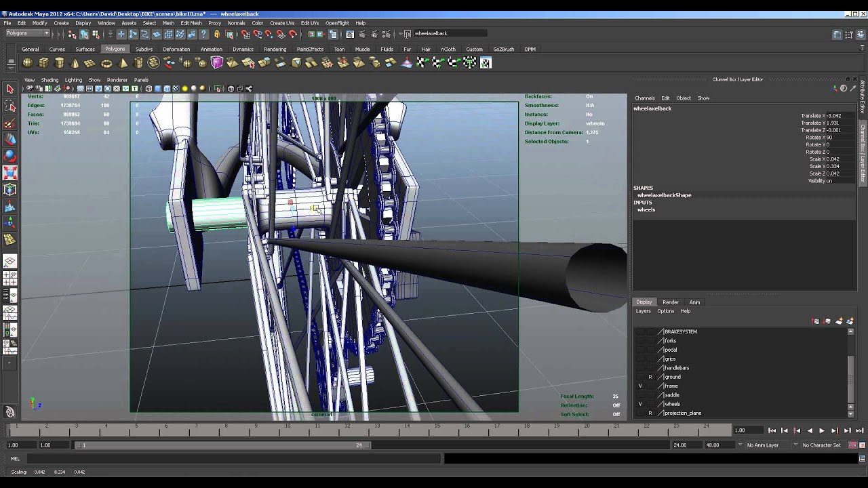868x488 pixels.
Task: Switch to single perspective view layout
Action: 9,262
